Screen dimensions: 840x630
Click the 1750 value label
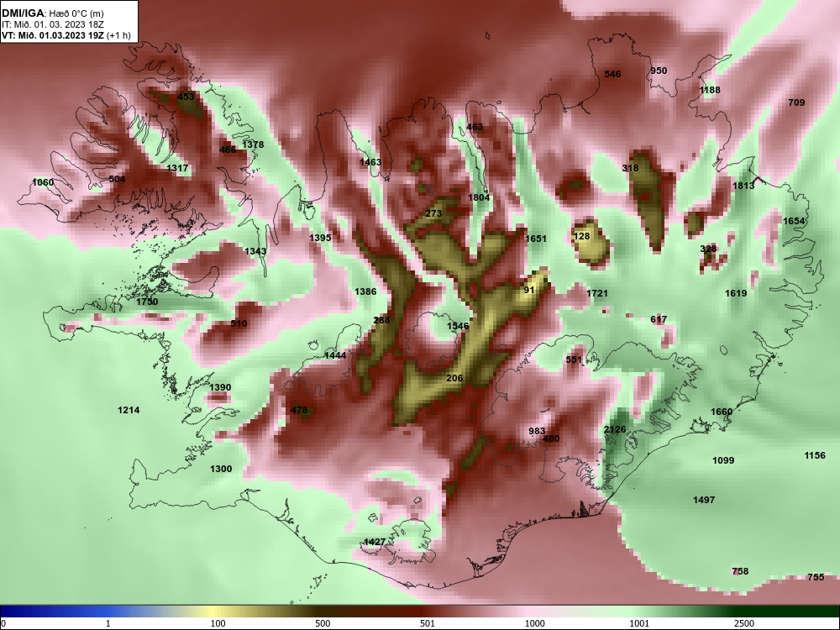click(147, 302)
